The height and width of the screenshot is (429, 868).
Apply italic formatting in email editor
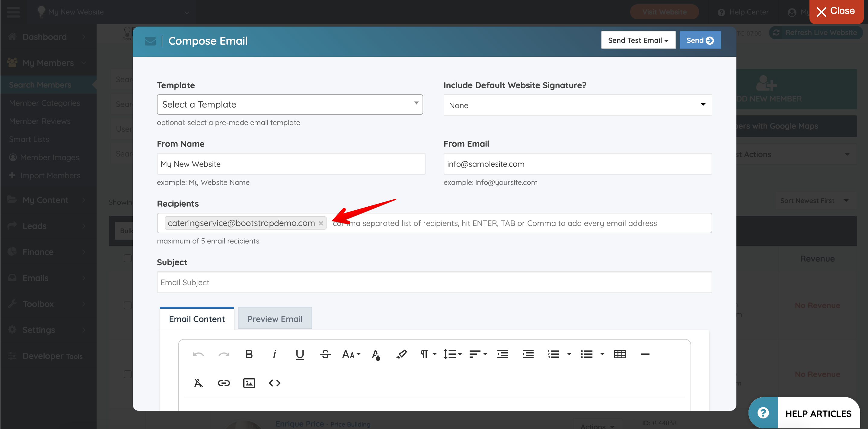[274, 354]
